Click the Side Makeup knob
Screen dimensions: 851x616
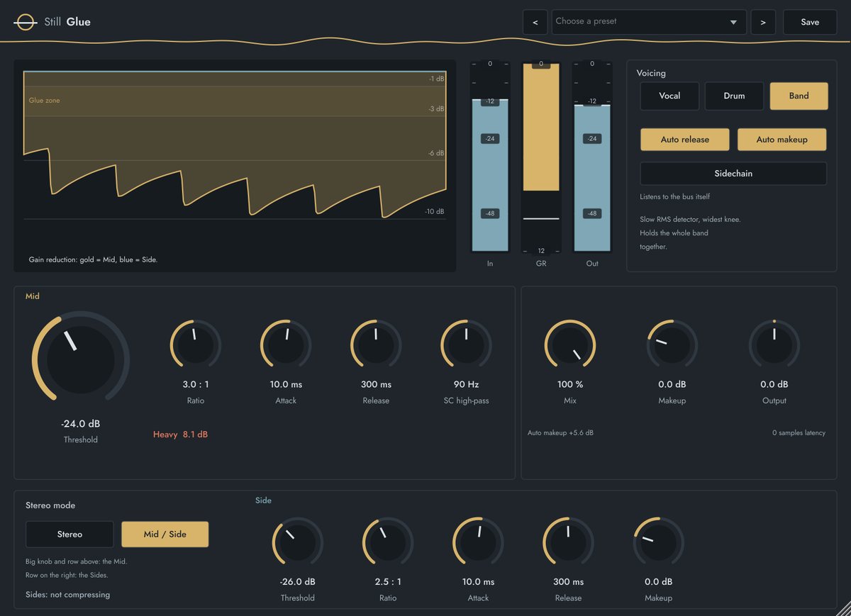click(x=658, y=543)
